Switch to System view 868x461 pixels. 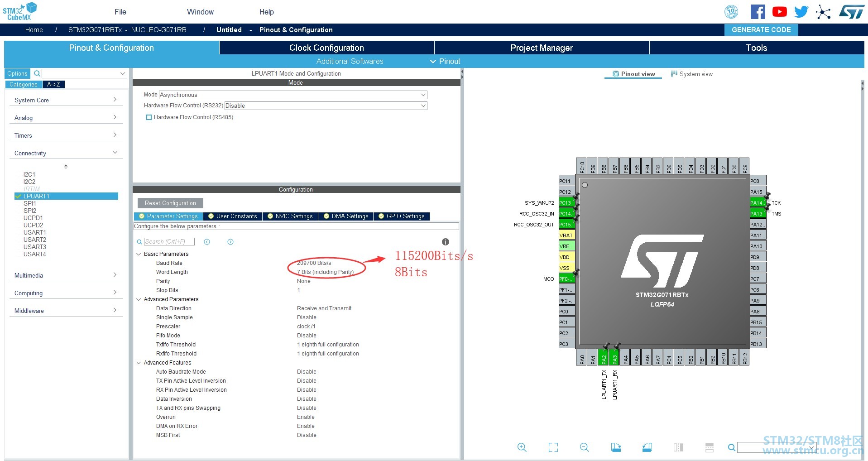[x=691, y=74]
